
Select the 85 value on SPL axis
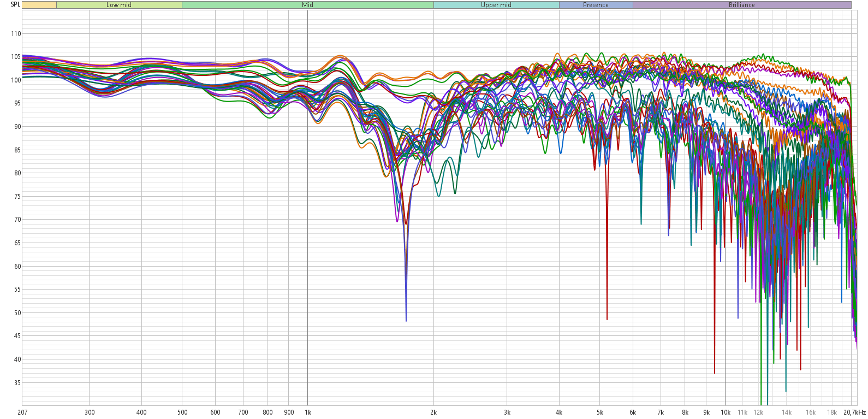coord(17,150)
